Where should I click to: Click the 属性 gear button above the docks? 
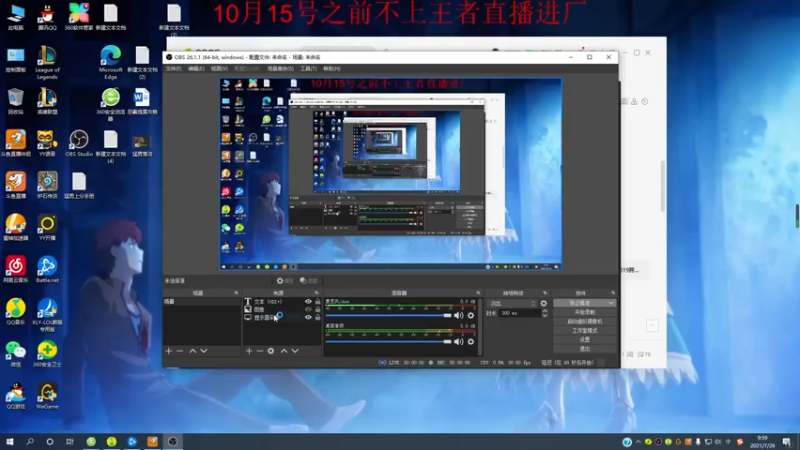pyautogui.click(x=285, y=281)
